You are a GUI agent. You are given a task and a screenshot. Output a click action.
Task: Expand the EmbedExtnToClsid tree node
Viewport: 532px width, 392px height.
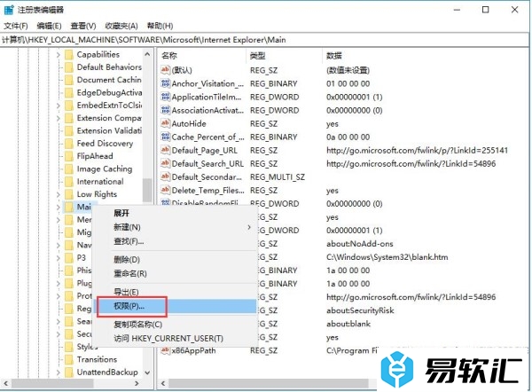[58, 106]
